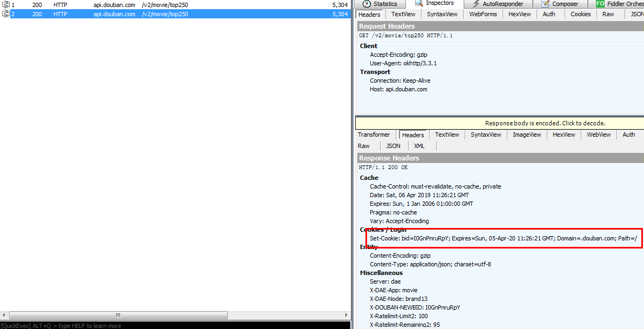This screenshot has width=644, height=329.
Task: Click the Inspectors magnifier icon
Action: [418, 3]
